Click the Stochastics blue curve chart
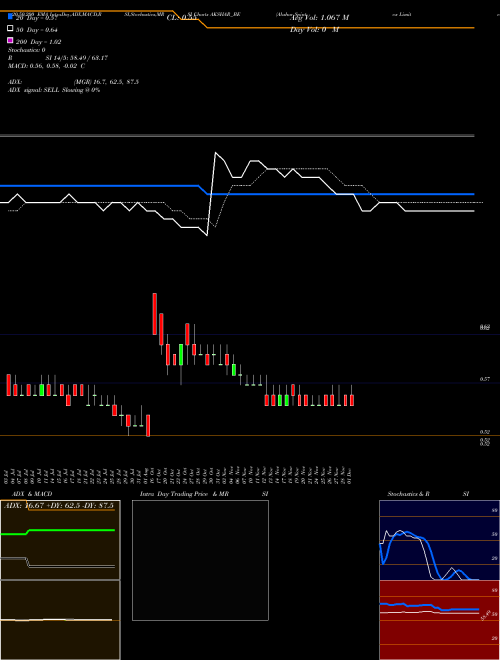500x660 pixels. click(439, 540)
